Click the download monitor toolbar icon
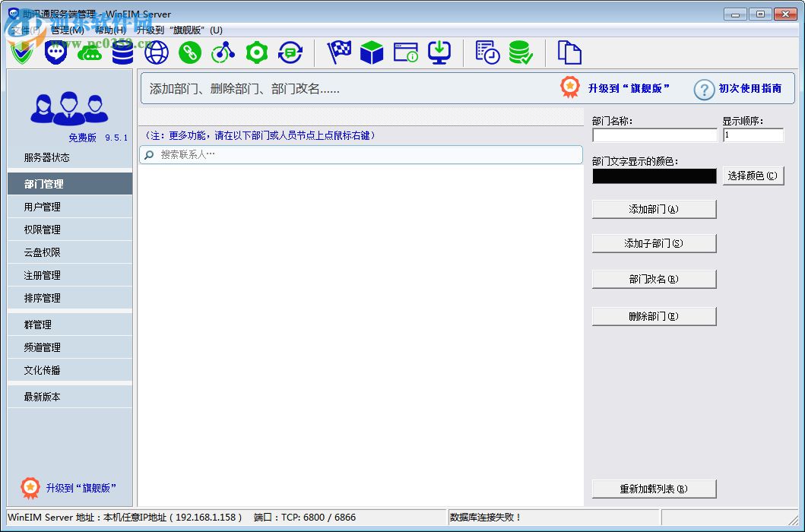Image resolution: width=805 pixels, height=532 pixels. click(439, 52)
